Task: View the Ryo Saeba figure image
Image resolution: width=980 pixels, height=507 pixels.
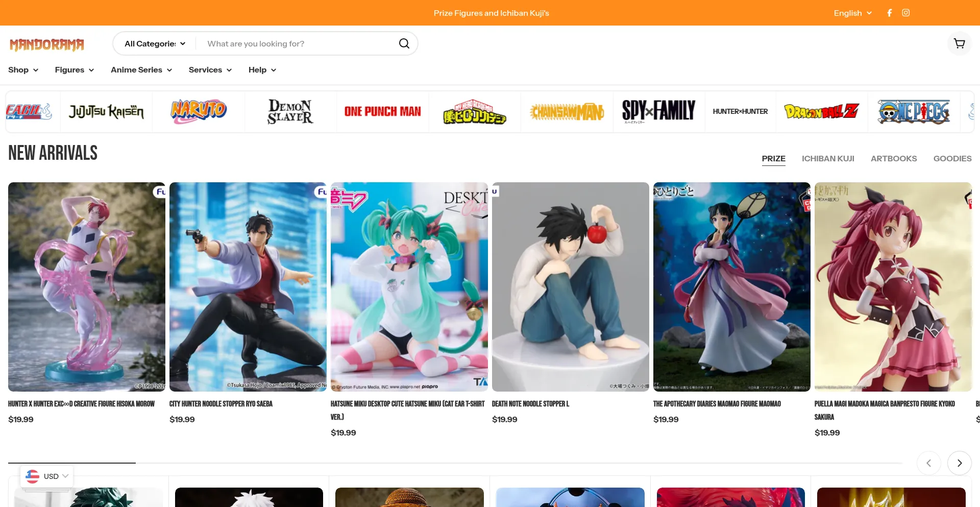Action: pyautogui.click(x=248, y=287)
